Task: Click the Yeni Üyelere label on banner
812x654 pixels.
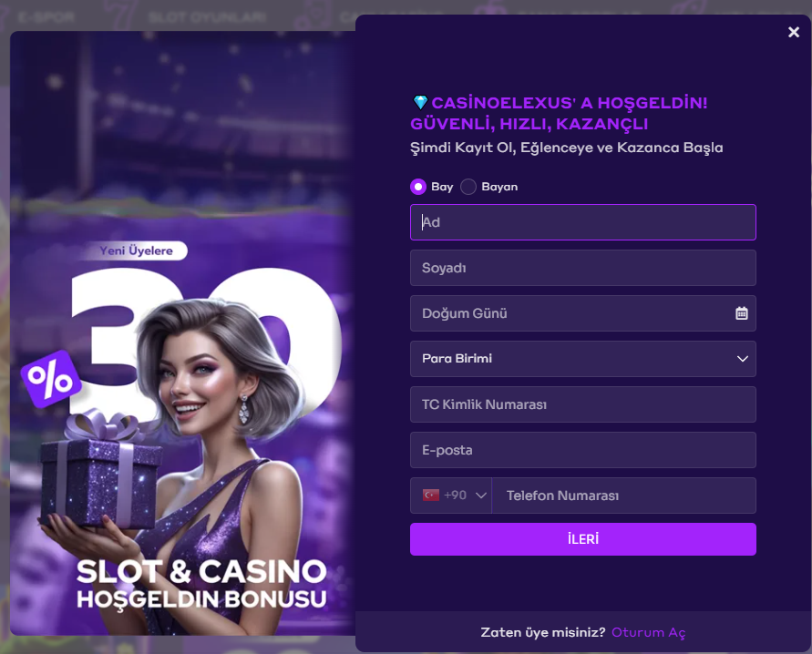Action: tap(136, 250)
